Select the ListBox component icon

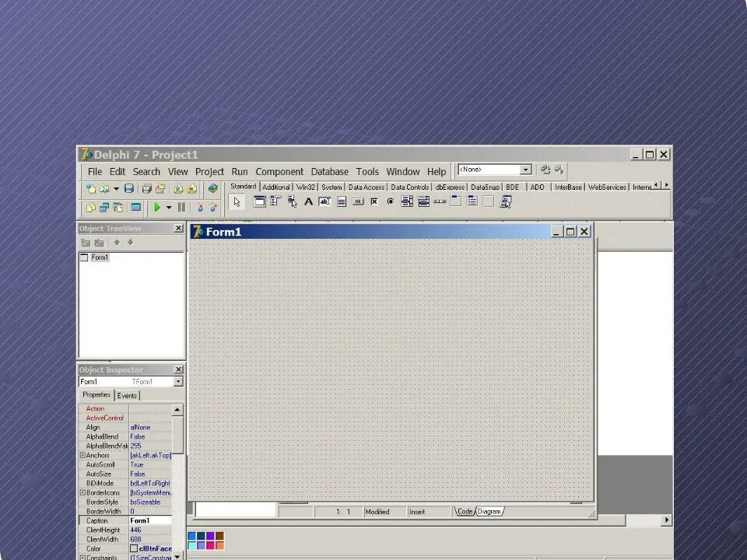[407, 201]
